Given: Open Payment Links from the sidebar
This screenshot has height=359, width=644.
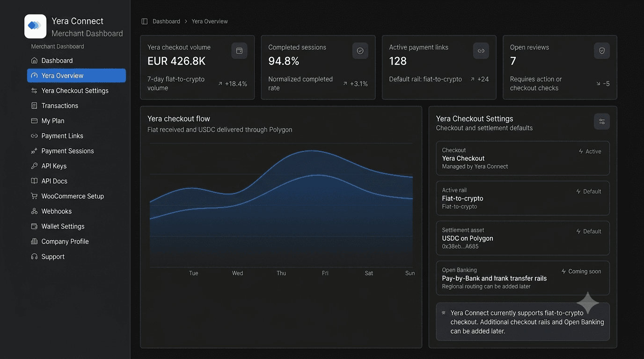Looking at the screenshot, I should click(x=76, y=136).
